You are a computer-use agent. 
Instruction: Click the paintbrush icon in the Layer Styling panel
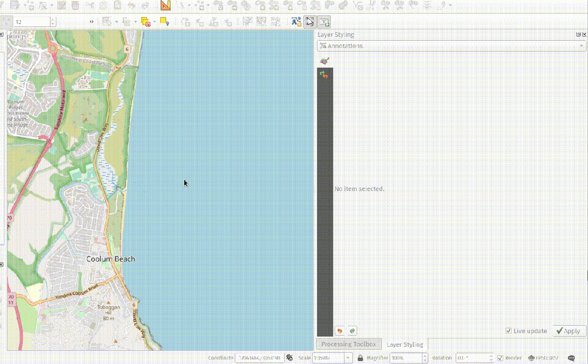[324, 60]
